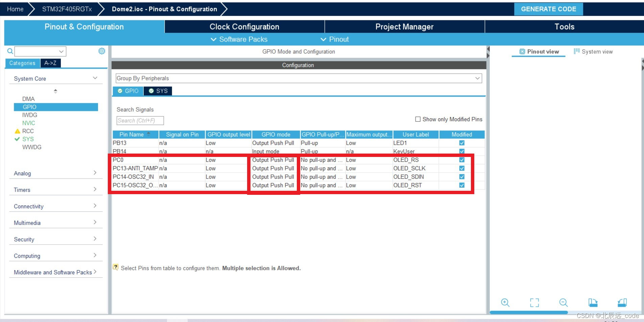Screen dimensions: 644x322
Task: Sort by the Signal on Pin column header
Action: pos(182,135)
